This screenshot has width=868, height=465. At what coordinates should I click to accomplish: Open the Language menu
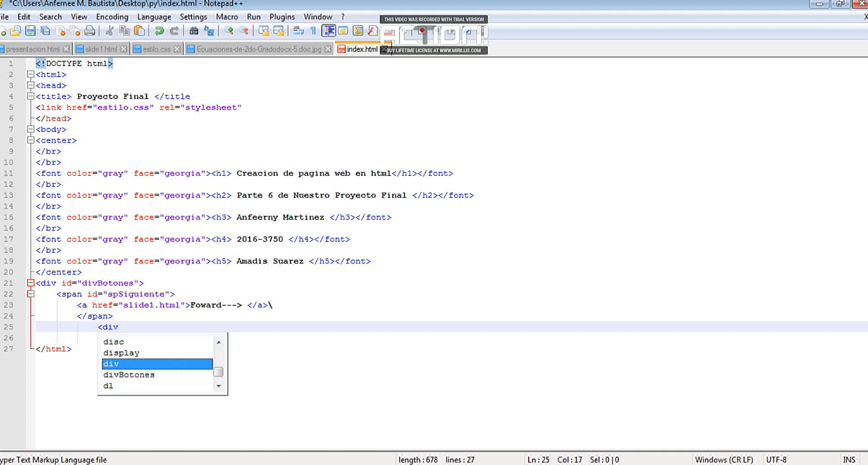(154, 17)
